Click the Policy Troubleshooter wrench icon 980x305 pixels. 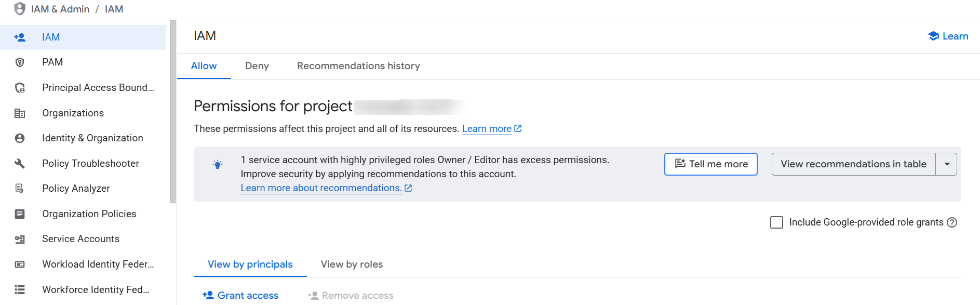pyautogui.click(x=20, y=164)
